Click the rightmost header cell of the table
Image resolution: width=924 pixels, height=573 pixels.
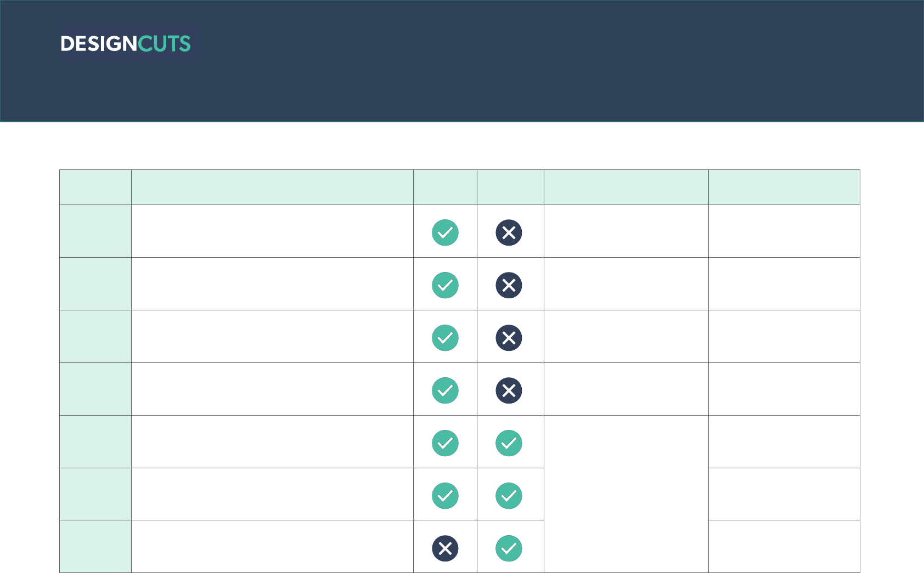pyautogui.click(x=784, y=187)
